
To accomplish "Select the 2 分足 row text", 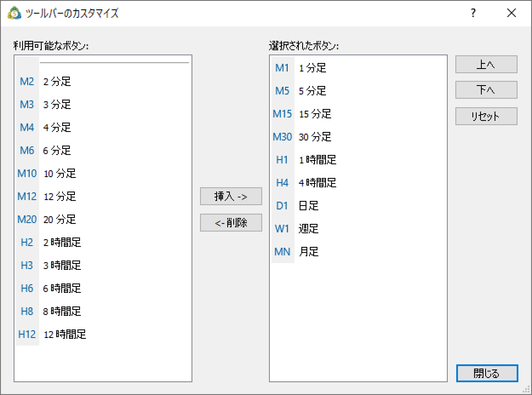I will pyautogui.click(x=57, y=81).
